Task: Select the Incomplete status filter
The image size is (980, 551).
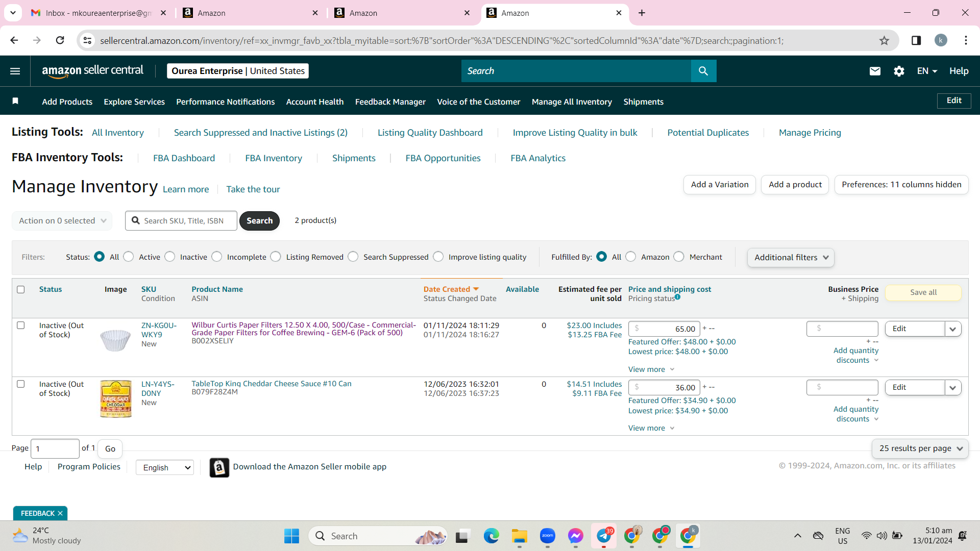Action: [x=217, y=257]
